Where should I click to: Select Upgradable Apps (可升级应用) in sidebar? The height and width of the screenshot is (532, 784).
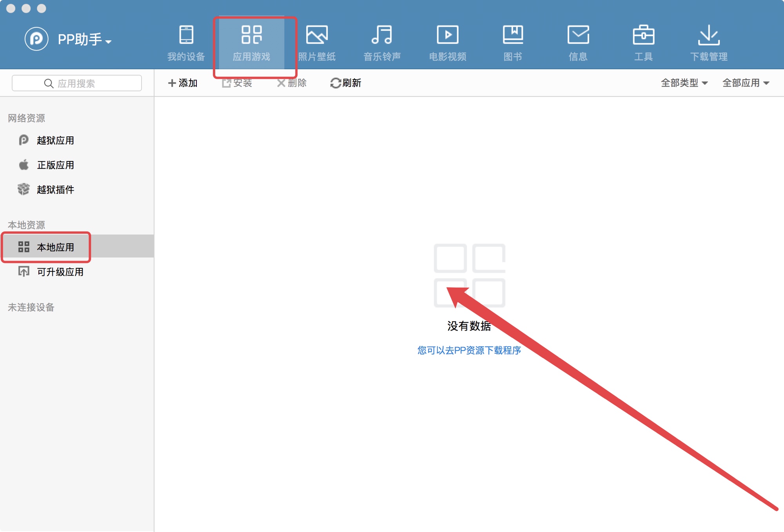tap(60, 272)
